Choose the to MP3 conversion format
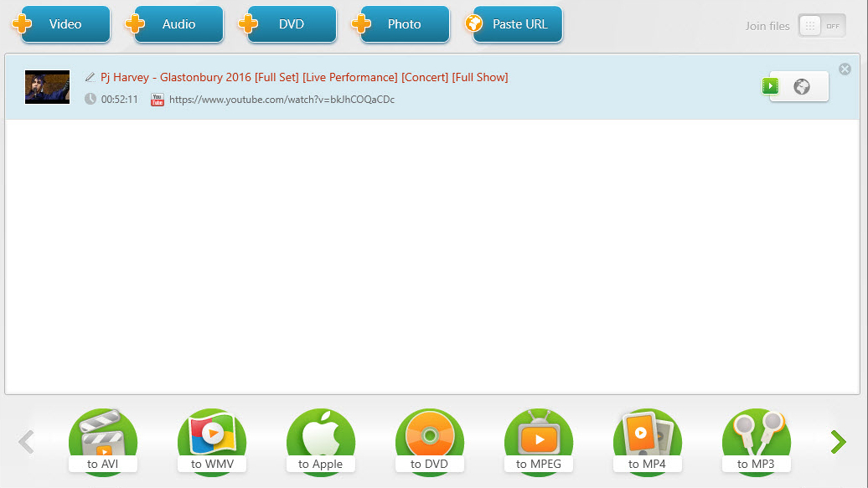The image size is (868, 488). [x=757, y=441]
